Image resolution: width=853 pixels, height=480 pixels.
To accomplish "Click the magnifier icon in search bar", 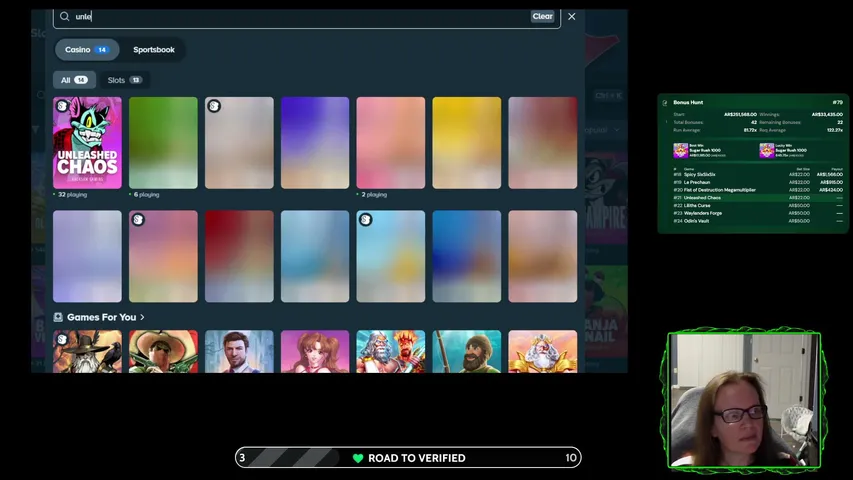I will (x=64, y=16).
